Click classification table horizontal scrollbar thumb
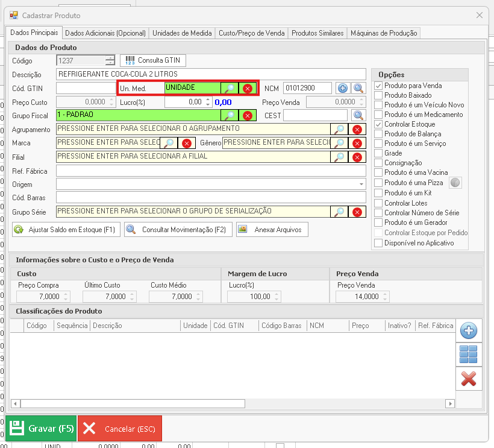The image size is (494, 448). [133, 403]
